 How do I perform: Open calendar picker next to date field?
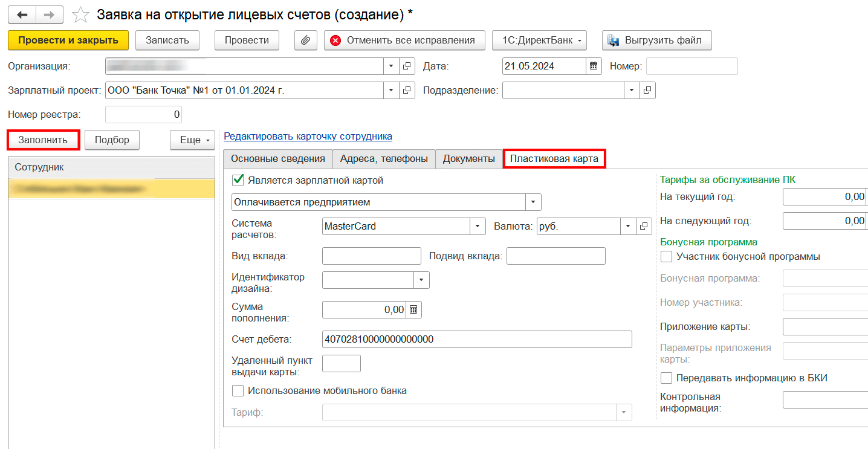[594, 66]
